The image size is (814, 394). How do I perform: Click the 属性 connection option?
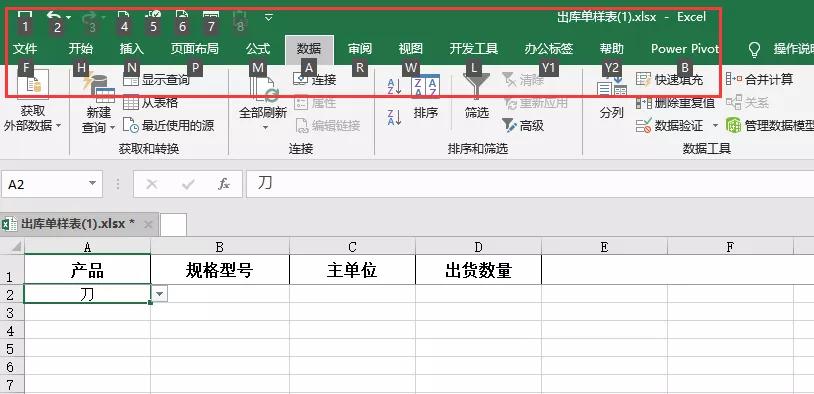pyautogui.click(x=315, y=103)
